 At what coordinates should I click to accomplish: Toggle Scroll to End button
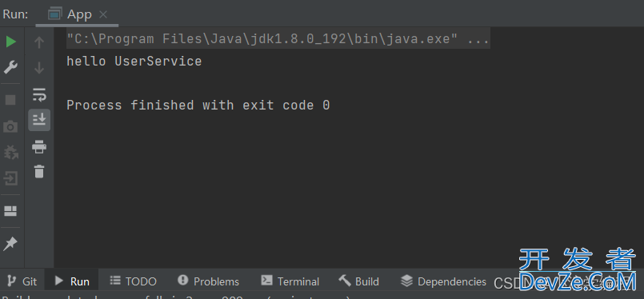(x=39, y=120)
